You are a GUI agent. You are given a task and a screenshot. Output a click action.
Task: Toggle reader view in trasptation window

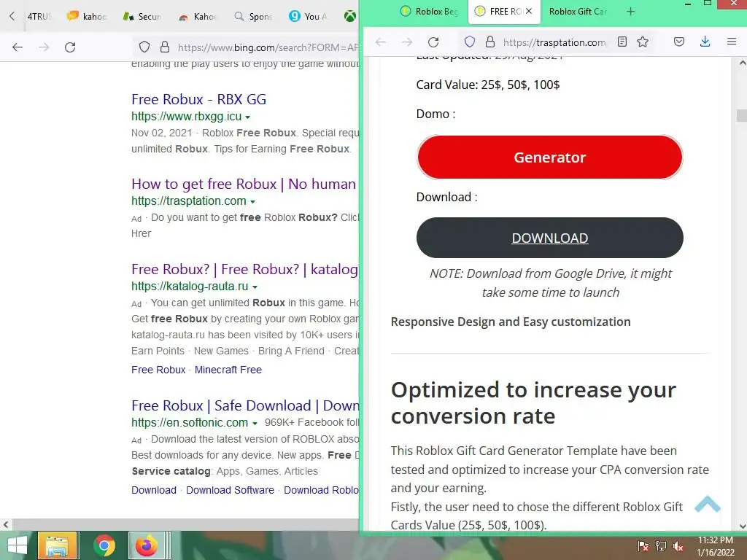[x=622, y=42]
